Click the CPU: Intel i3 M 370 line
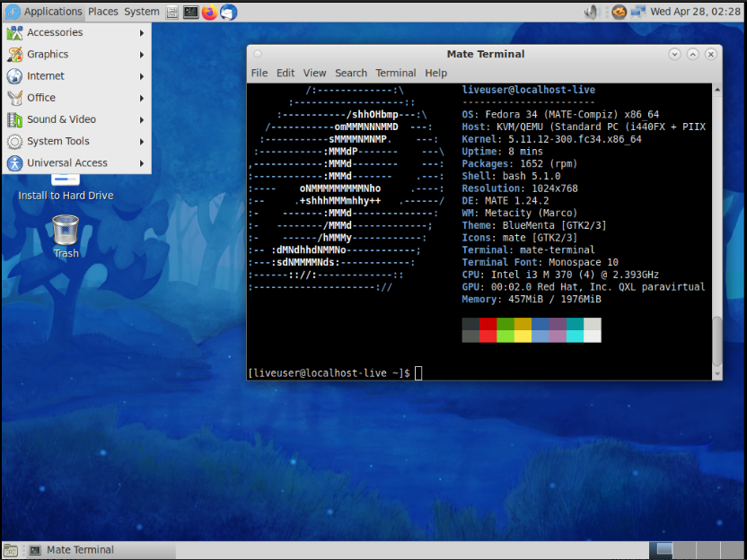The width and height of the screenshot is (747, 560). (560, 275)
